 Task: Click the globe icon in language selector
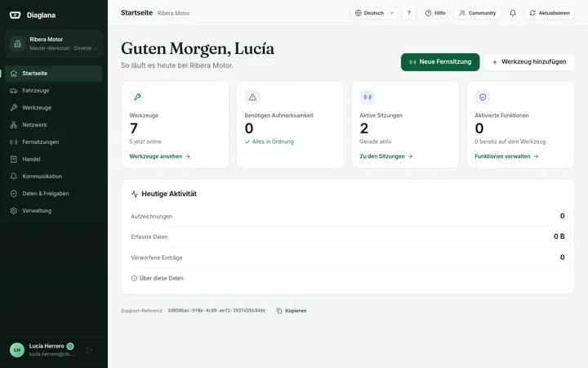(359, 13)
